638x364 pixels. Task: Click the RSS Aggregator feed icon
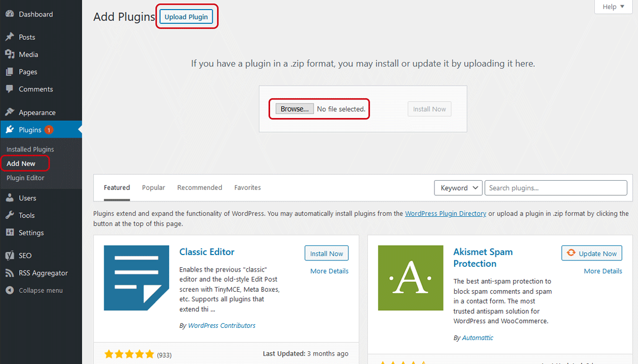[10, 273]
